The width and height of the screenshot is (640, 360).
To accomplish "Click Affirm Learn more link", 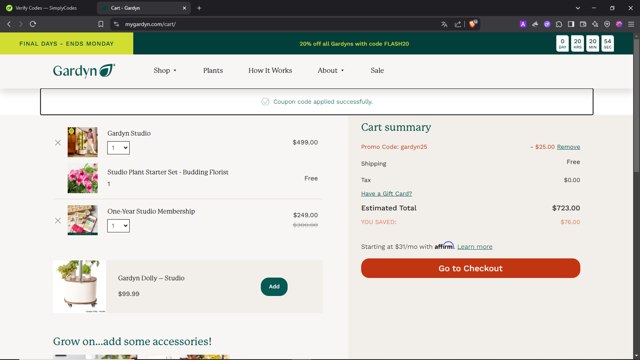I will click(x=475, y=247).
